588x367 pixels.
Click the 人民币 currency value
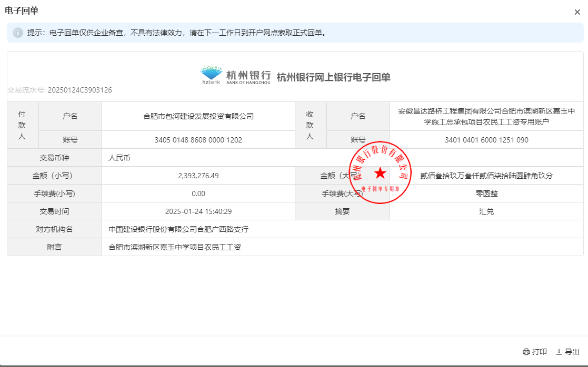pyautogui.click(x=119, y=158)
